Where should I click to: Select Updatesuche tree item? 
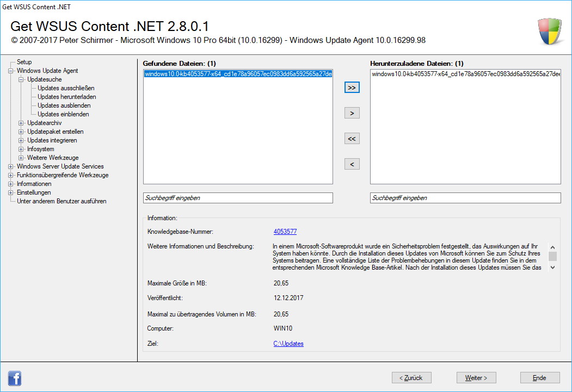pyautogui.click(x=45, y=79)
